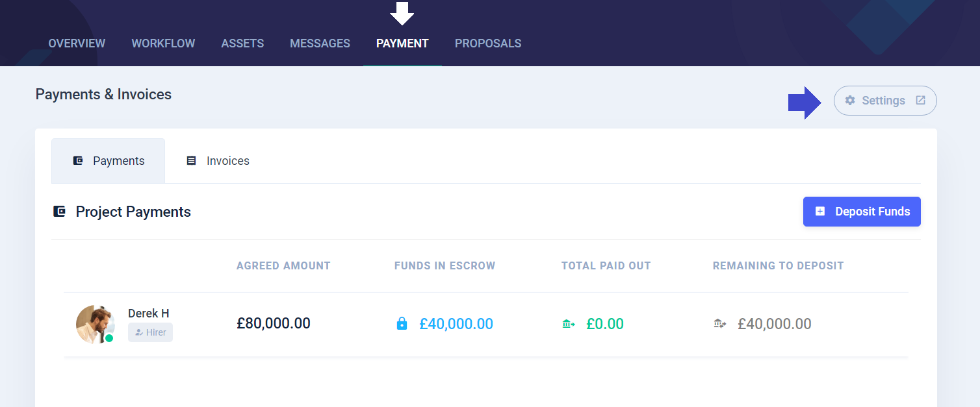Viewport: 980px width, 407px height.
Task: Click the wallet icon in Payments tab
Action: pyautogui.click(x=78, y=160)
